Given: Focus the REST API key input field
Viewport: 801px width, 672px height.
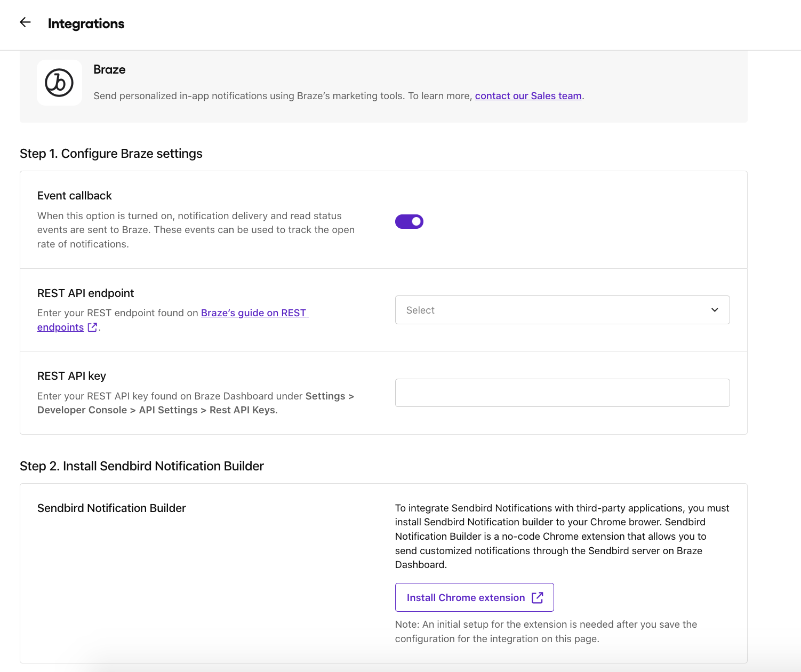Looking at the screenshot, I should coord(562,393).
